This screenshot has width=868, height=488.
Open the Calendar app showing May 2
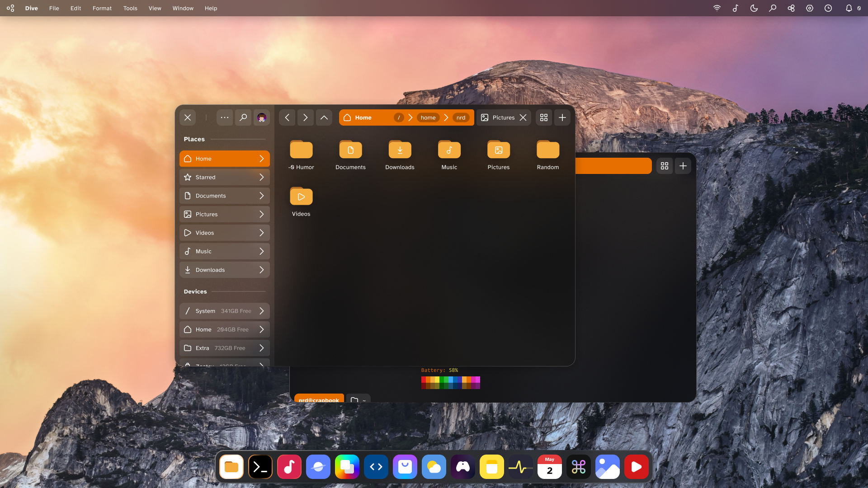(550, 467)
